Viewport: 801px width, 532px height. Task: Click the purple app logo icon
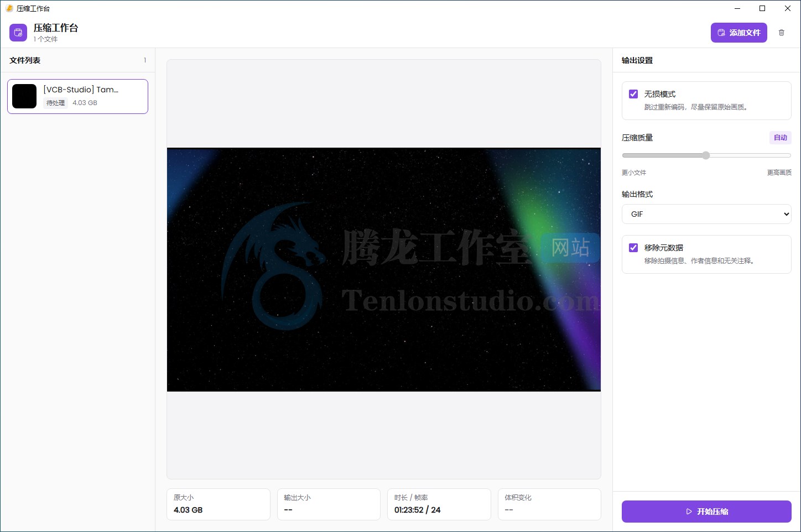click(x=18, y=33)
